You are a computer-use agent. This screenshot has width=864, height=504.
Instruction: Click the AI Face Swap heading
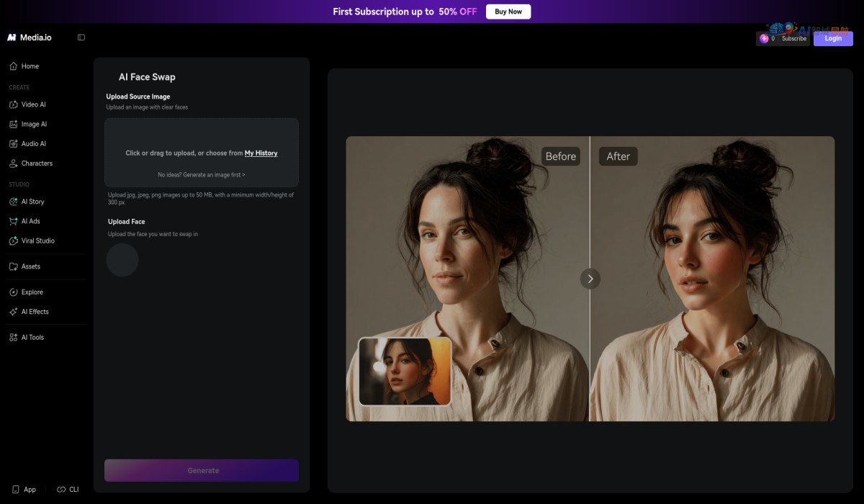pyautogui.click(x=147, y=77)
